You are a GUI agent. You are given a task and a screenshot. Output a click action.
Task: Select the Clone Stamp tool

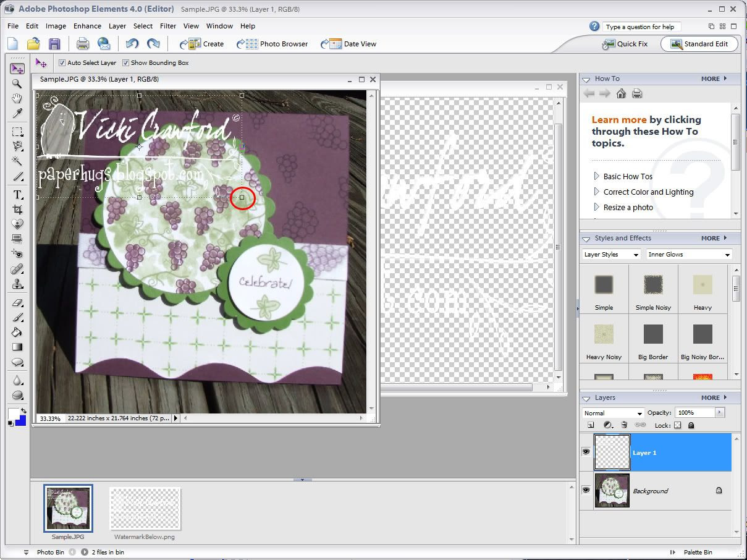pyautogui.click(x=17, y=285)
